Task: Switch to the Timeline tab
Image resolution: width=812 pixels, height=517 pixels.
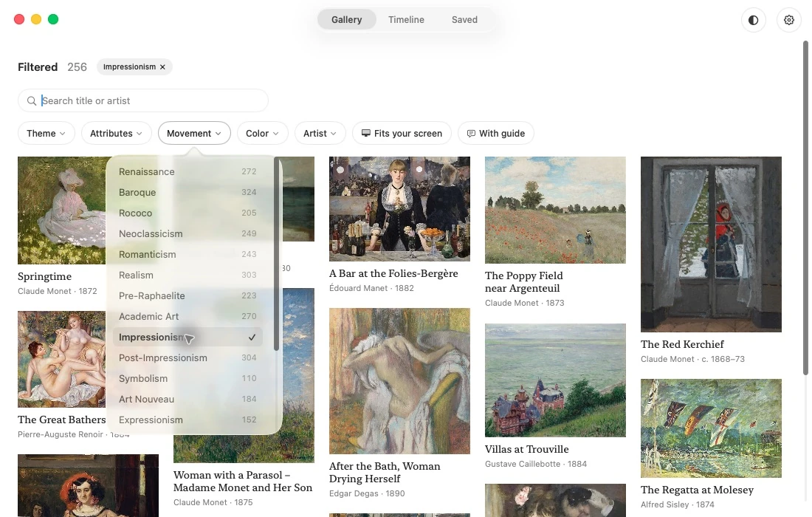Action: pos(406,20)
